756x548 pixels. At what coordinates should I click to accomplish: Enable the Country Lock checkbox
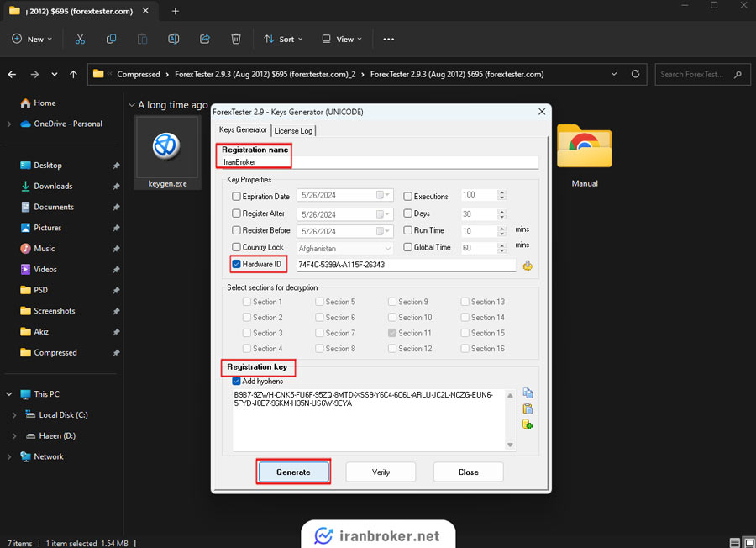tap(236, 247)
